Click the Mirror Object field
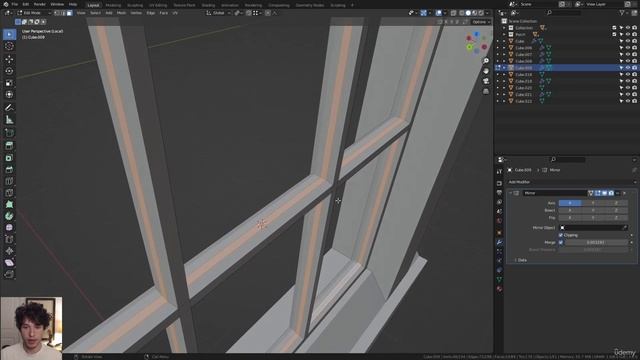640x360 pixels. click(593, 228)
